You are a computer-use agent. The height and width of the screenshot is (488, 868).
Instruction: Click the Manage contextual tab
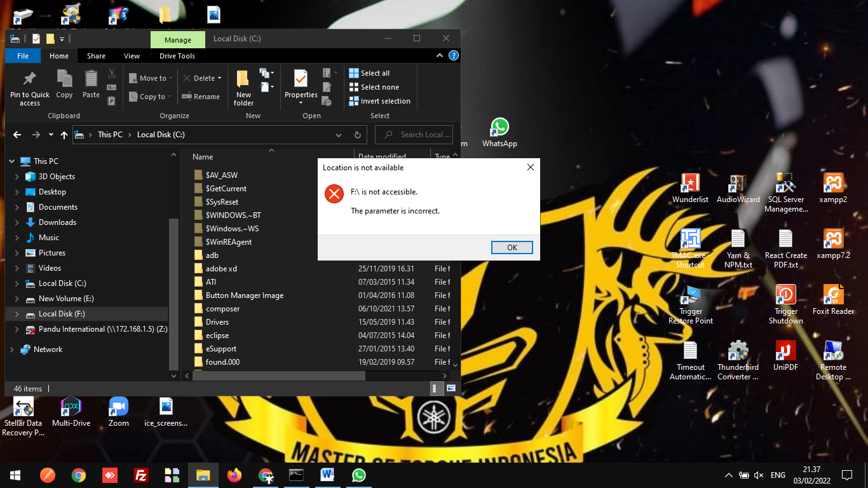point(178,39)
